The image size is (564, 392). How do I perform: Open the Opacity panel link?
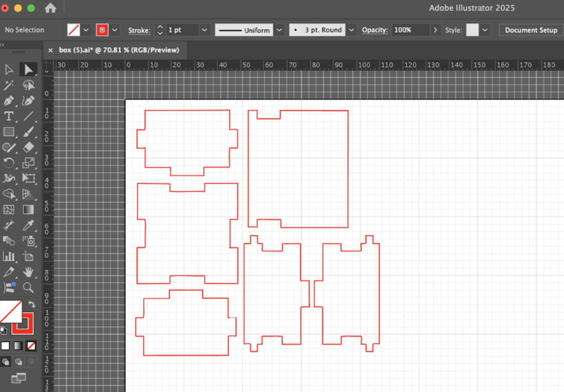click(x=374, y=30)
